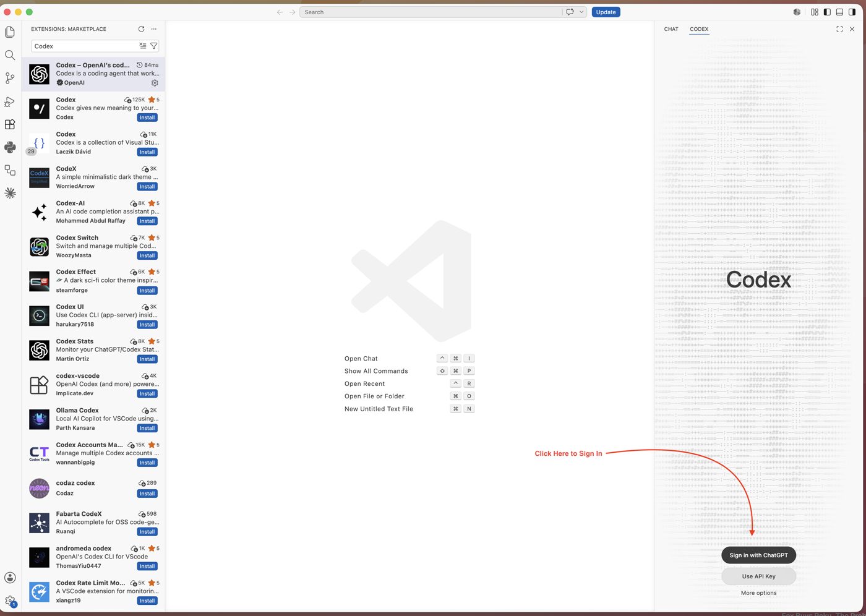Select the Codex – OpenAI's coding agent entry
The height and width of the screenshot is (616, 866).
click(x=93, y=74)
